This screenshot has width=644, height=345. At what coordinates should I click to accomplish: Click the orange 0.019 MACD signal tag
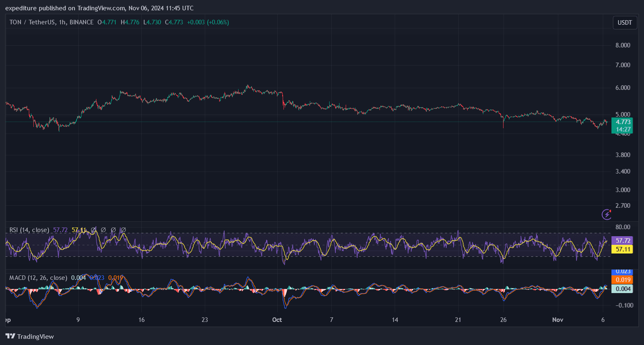[x=622, y=280]
